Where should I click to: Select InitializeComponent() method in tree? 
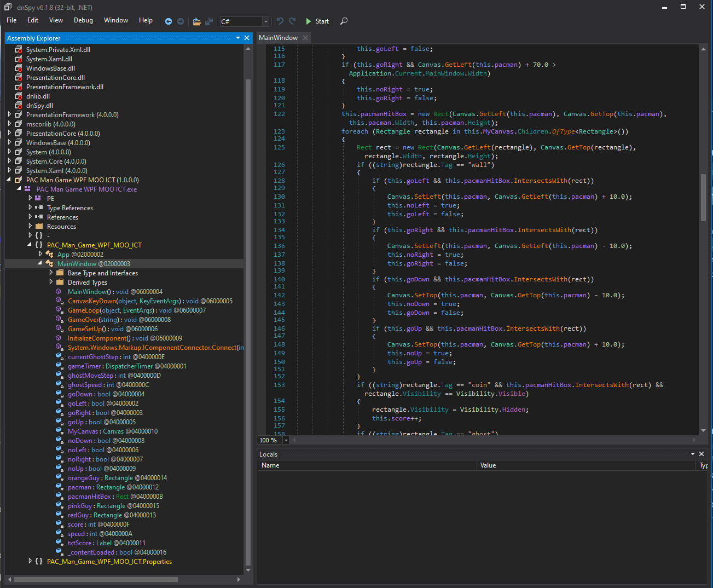tap(125, 338)
